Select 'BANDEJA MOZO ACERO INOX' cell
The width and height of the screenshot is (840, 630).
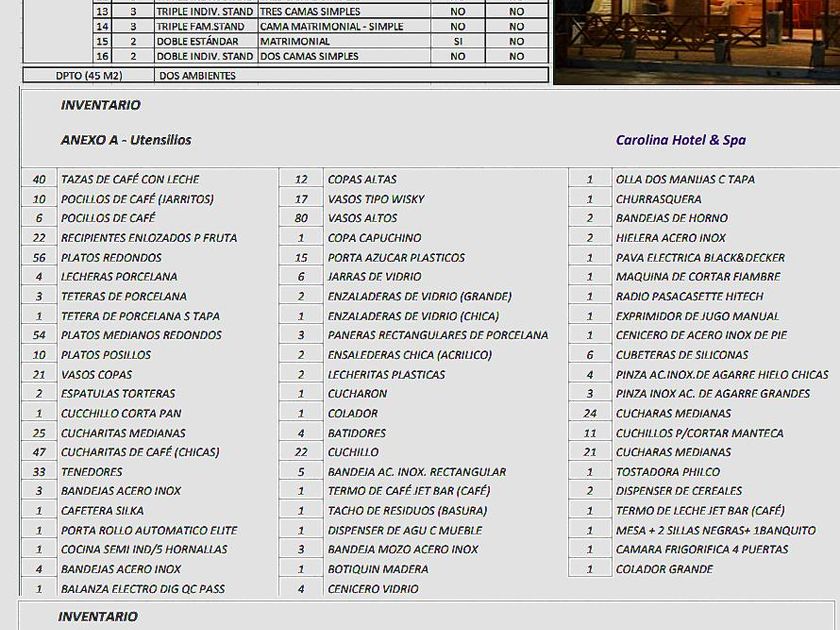403,550
